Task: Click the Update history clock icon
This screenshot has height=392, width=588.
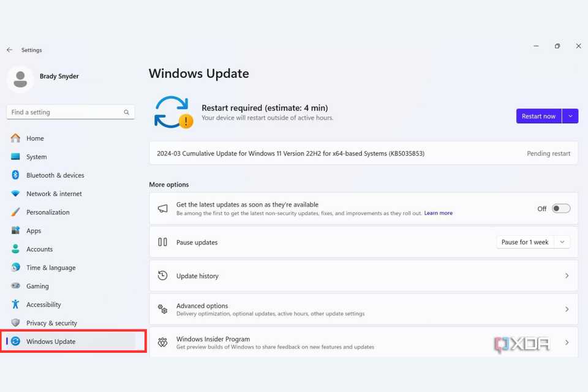Action: pyautogui.click(x=163, y=276)
